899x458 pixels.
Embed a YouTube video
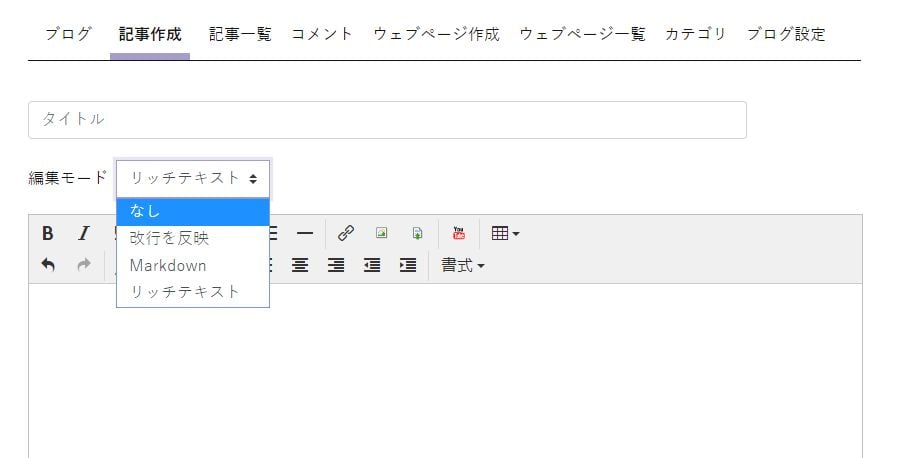459,233
